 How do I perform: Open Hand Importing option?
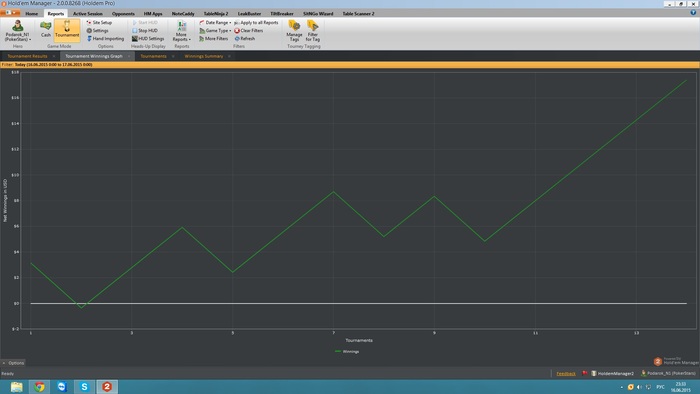point(105,39)
